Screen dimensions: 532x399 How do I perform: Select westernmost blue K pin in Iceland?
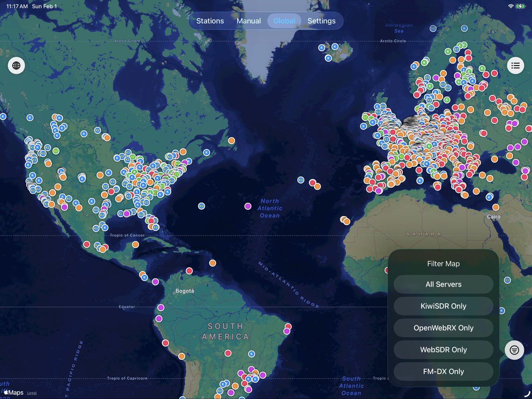click(321, 47)
